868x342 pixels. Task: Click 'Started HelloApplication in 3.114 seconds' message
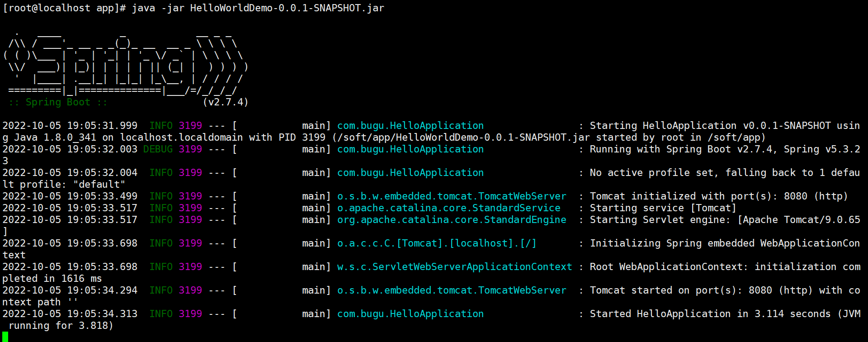(710, 314)
